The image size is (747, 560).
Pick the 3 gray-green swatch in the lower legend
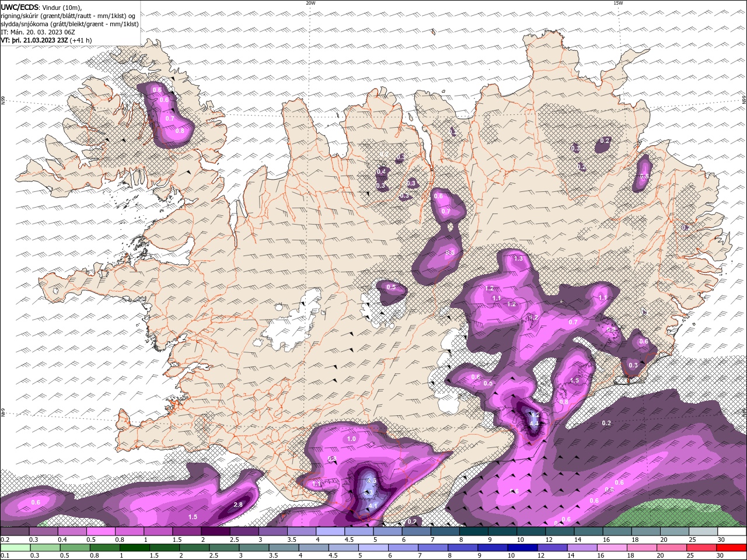(254, 548)
